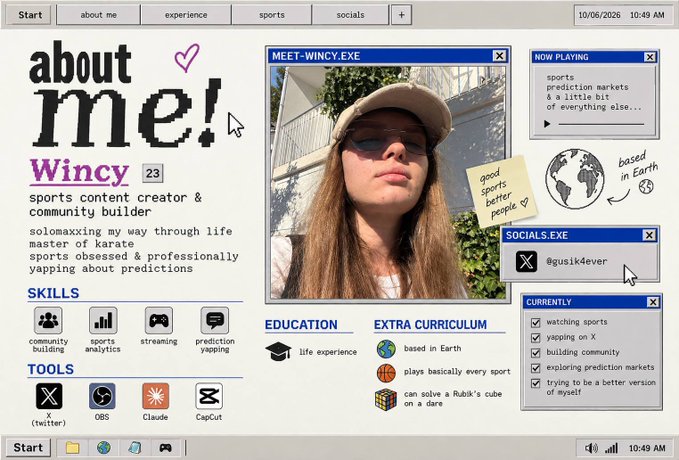The width and height of the screenshot is (679, 460).
Task: Mute sound via the speaker tray icon
Action: [591, 448]
